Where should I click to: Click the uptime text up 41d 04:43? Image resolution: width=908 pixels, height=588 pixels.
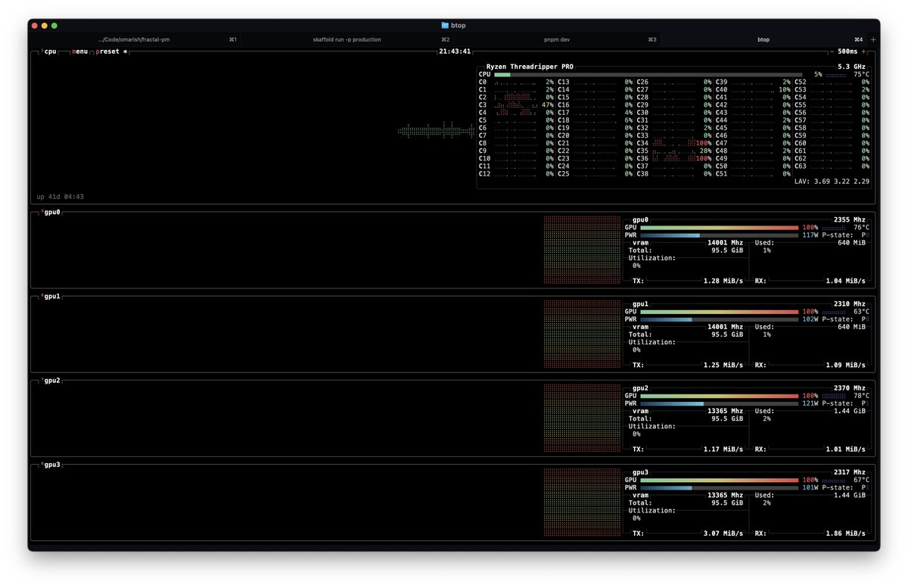pos(61,197)
